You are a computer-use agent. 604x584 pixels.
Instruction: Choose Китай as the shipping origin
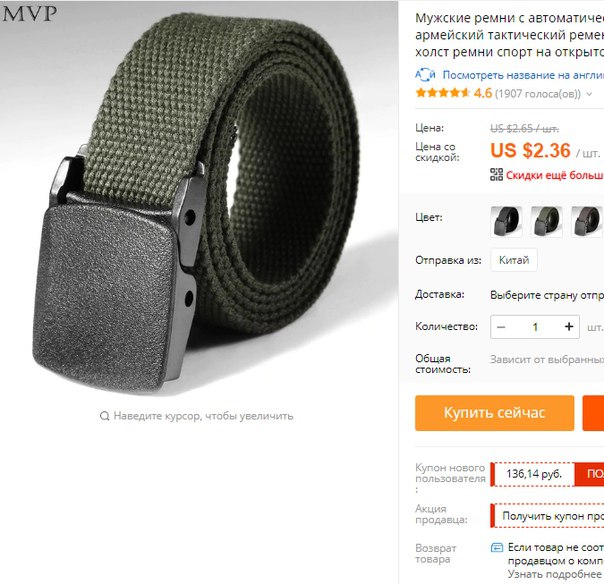click(x=514, y=260)
